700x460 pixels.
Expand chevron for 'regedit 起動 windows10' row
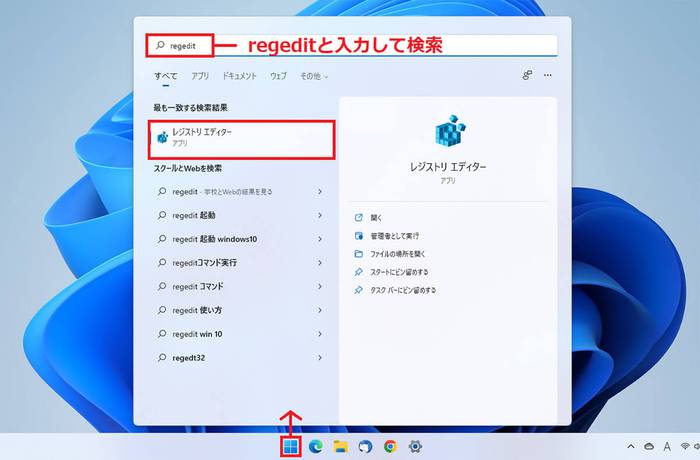(320, 239)
